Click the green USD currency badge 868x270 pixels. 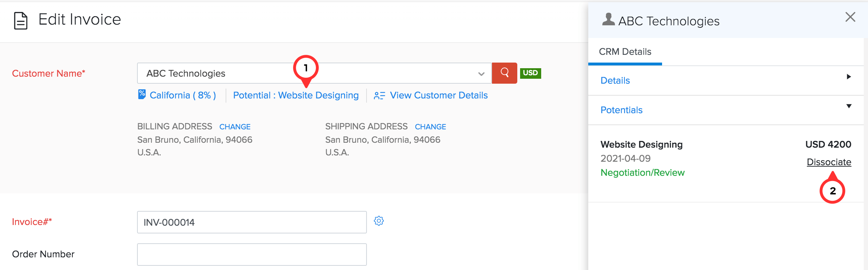[x=530, y=73]
